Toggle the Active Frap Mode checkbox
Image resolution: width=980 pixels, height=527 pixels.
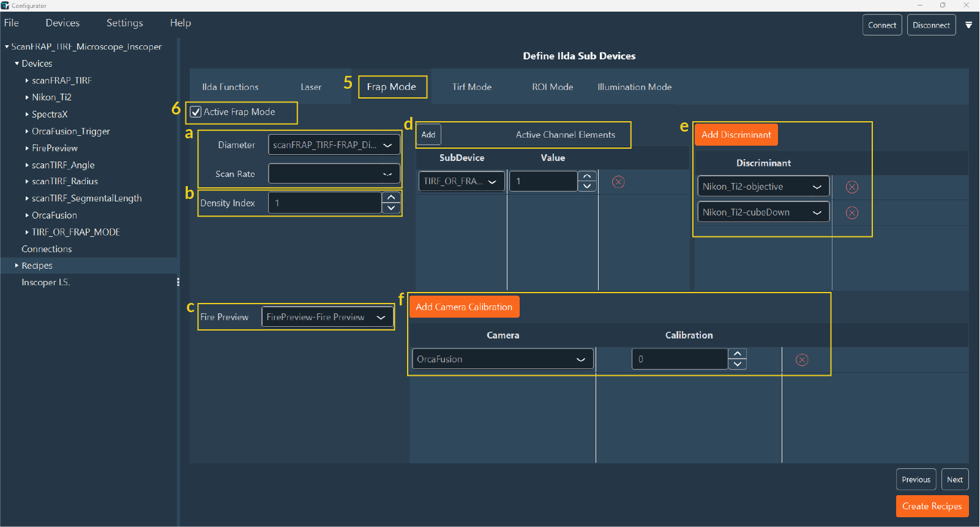coord(196,112)
